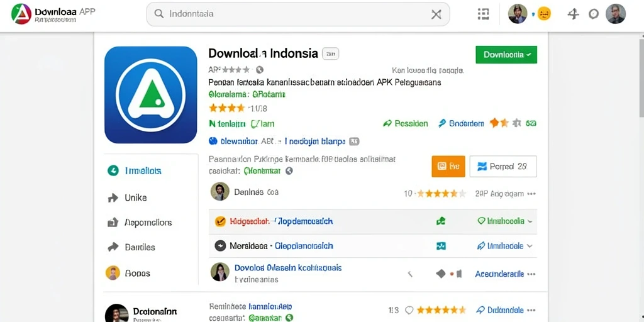The width and height of the screenshot is (644, 322).
Task: Open the Drdunndale link at bottom
Action: tap(500, 310)
